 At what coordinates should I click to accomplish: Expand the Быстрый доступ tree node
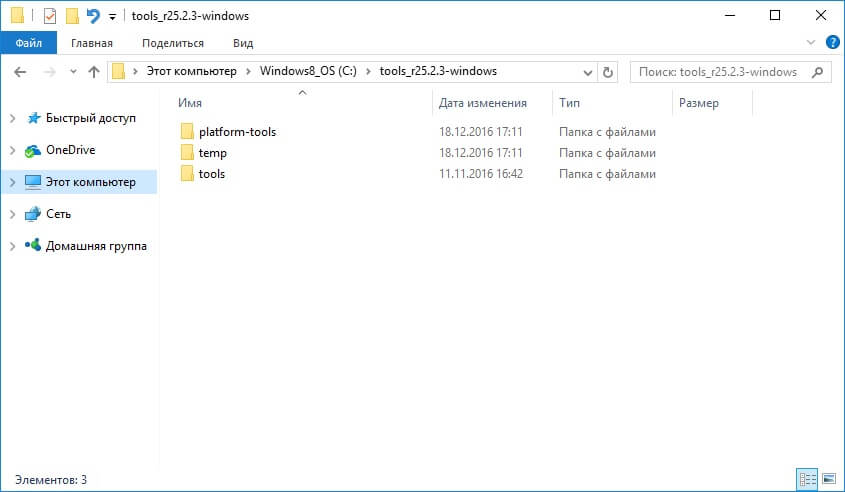click(x=12, y=118)
